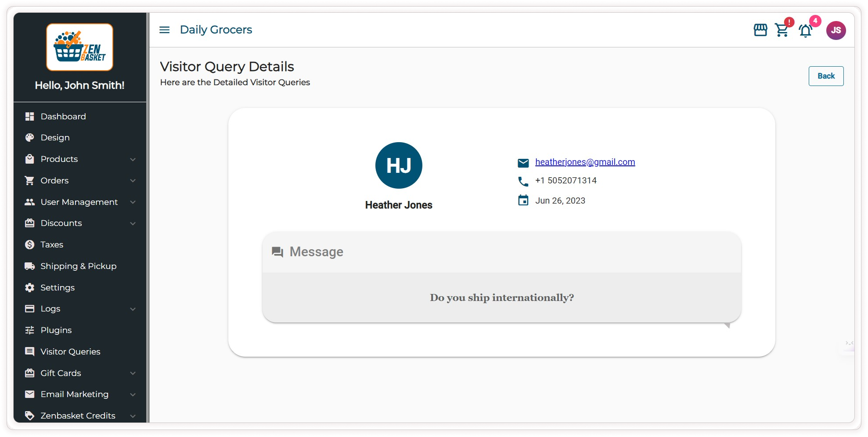Click the Message chat bubble icon
868x437 pixels.
click(277, 252)
